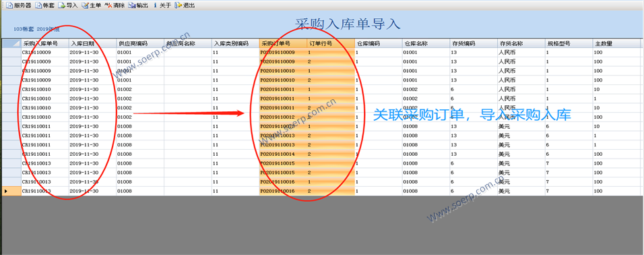Select the 存货名称 column header
The height and width of the screenshot is (255, 644).
521,43
